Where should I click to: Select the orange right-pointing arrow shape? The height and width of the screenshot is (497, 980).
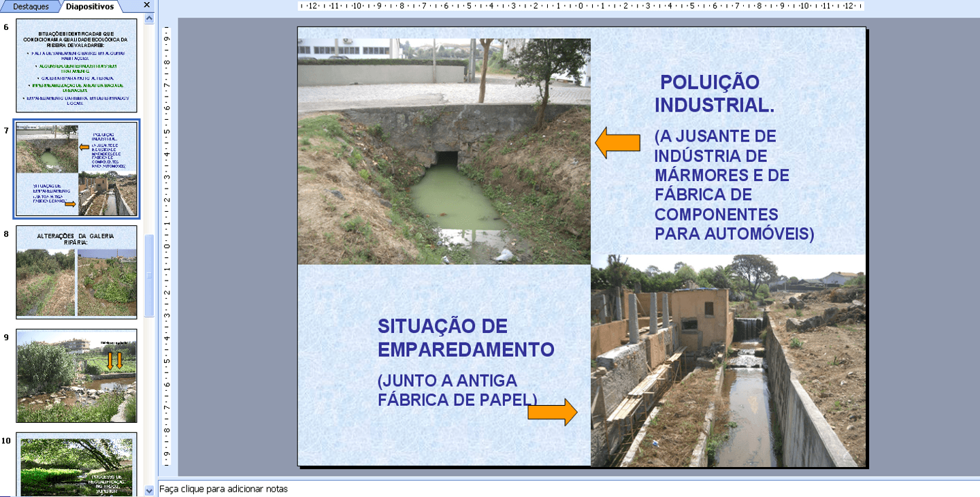pyautogui.click(x=553, y=412)
